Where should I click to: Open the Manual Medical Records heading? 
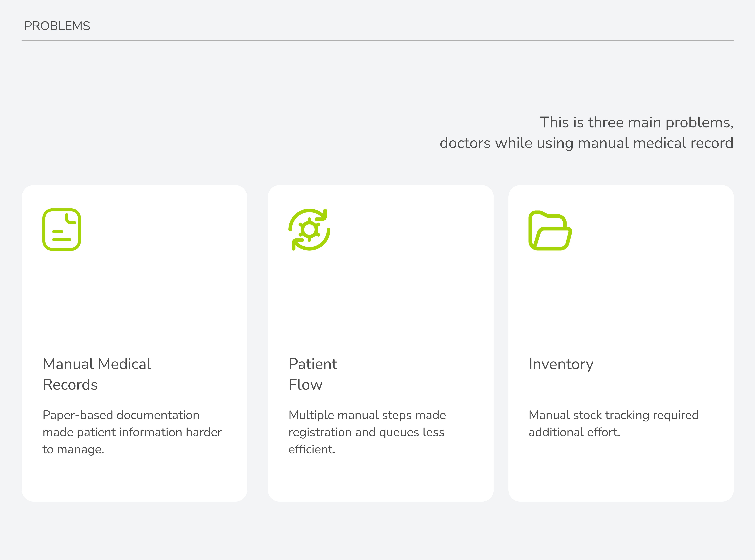pos(97,374)
